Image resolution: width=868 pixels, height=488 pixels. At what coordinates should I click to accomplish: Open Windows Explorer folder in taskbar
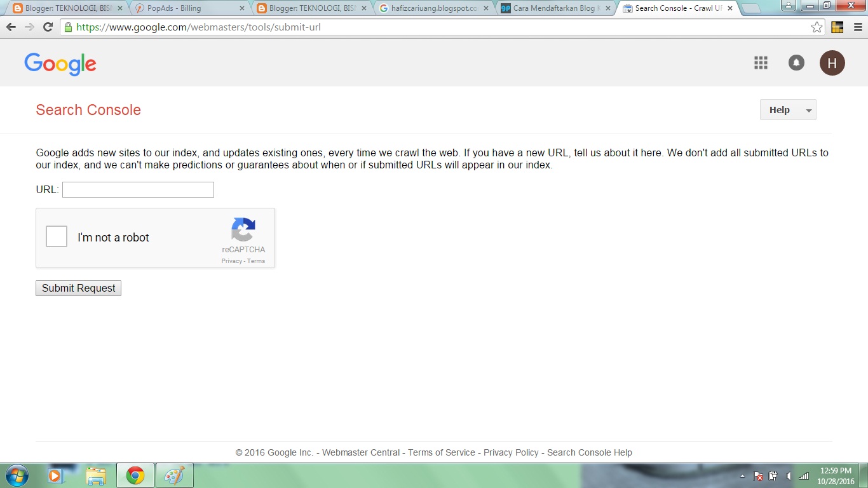click(x=96, y=475)
